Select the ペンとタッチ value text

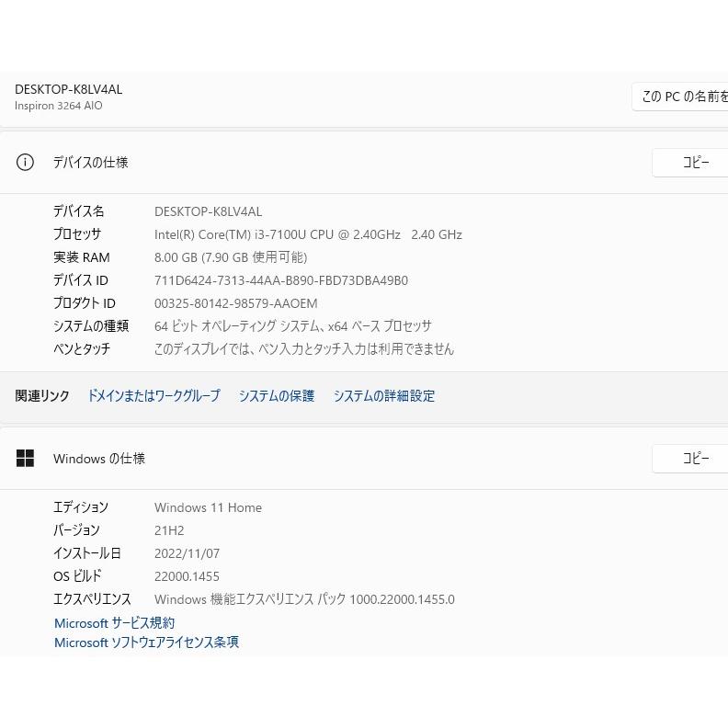[304, 349]
